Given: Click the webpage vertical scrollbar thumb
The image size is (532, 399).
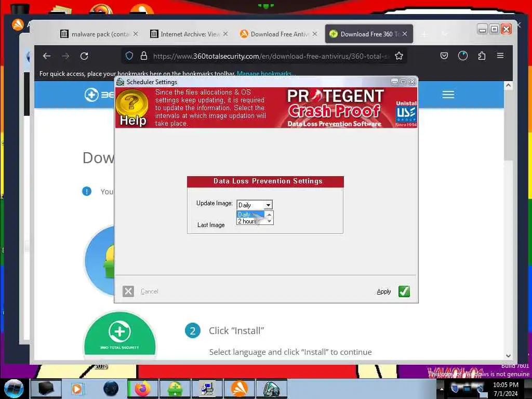Looking at the screenshot, I should pyautogui.click(x=508, y=126).
